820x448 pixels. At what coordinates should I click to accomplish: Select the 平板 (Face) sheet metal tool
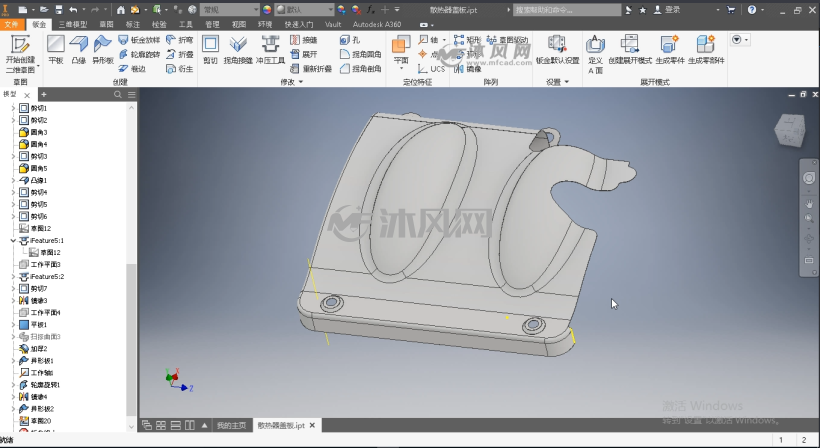click(56, 50)
